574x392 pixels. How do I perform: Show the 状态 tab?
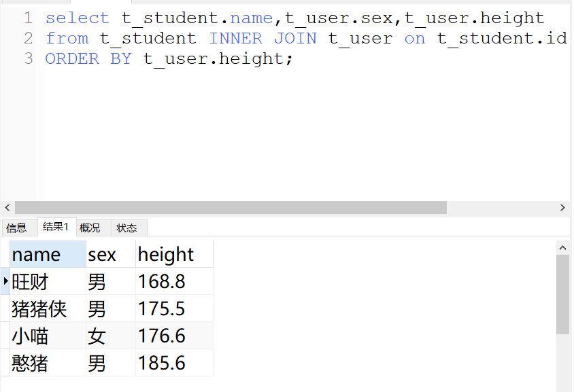pyautogui.click(x=126, y=228)
